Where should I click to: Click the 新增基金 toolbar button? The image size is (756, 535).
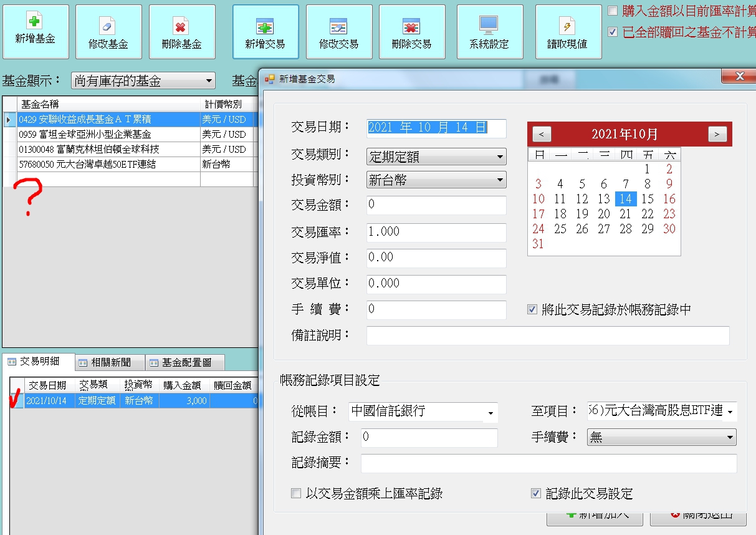point(35,32)
